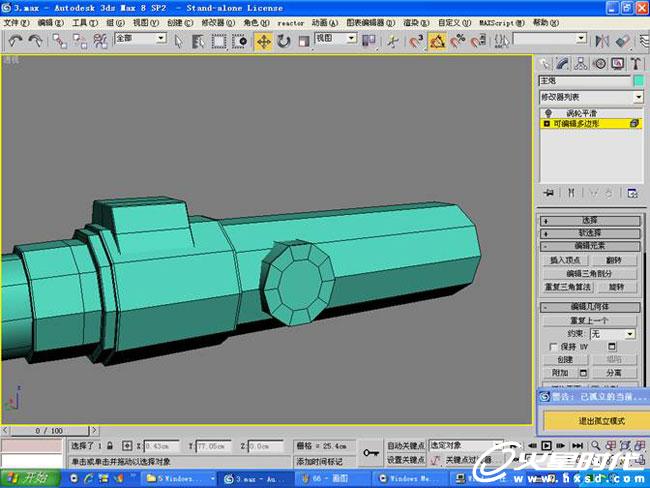This screenshot has height=488, width=650.
Task: Open the 编辑 menu
Action: point(51,23)
